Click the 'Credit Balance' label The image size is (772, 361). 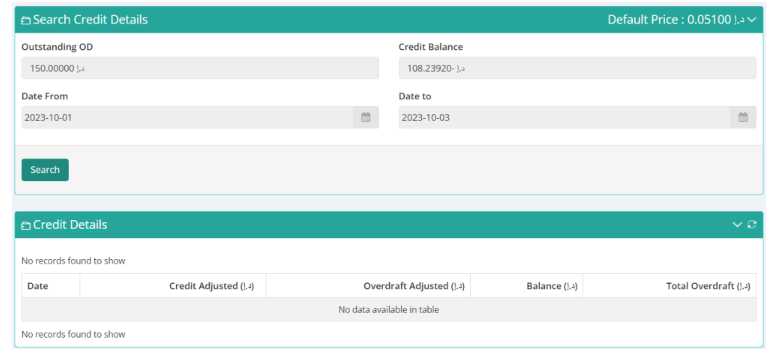pos(431,47)
